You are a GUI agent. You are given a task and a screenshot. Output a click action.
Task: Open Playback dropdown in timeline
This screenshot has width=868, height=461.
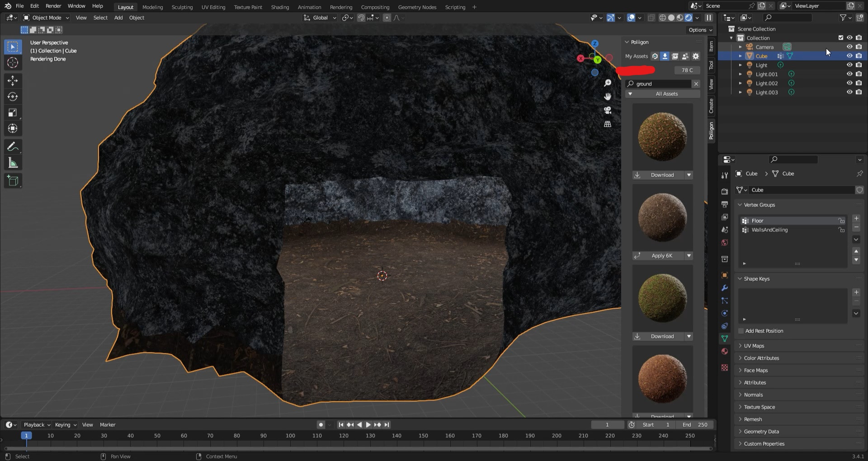coord(37,425)
